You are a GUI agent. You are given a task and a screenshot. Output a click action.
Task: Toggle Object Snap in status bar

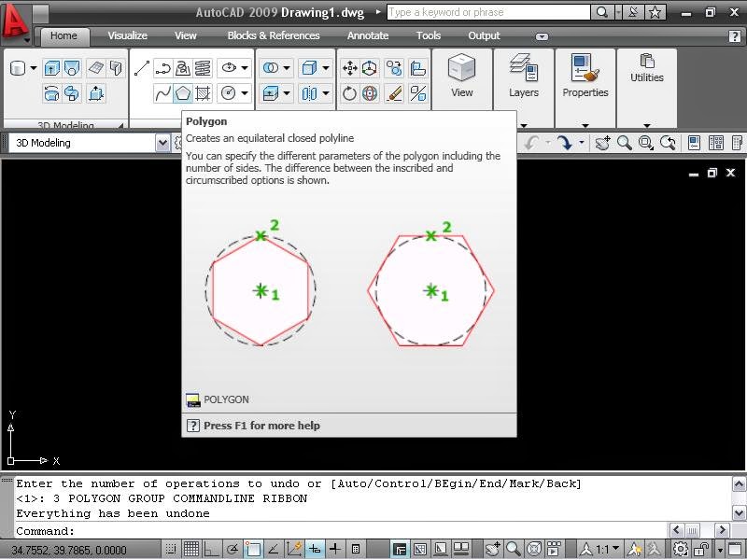(x=253, y=549)
